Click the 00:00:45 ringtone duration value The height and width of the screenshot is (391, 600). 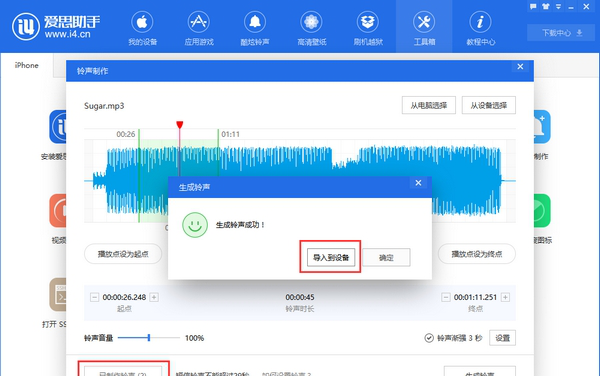pos(300,297)
